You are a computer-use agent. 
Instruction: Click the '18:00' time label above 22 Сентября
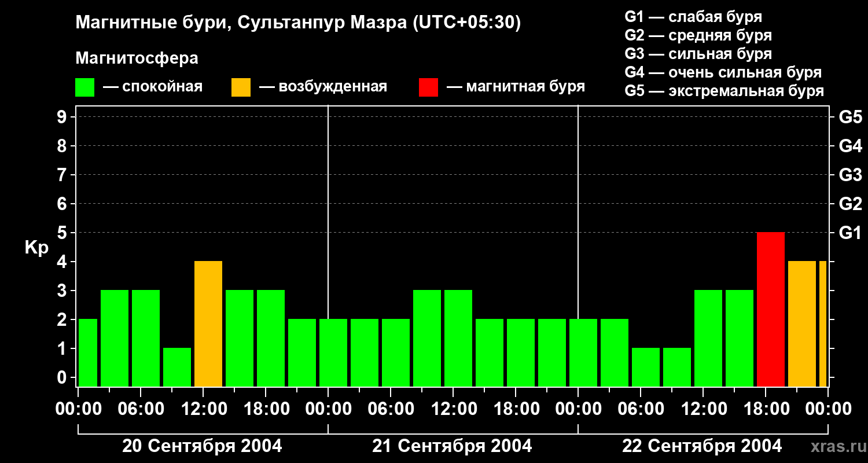click(766, 409)
